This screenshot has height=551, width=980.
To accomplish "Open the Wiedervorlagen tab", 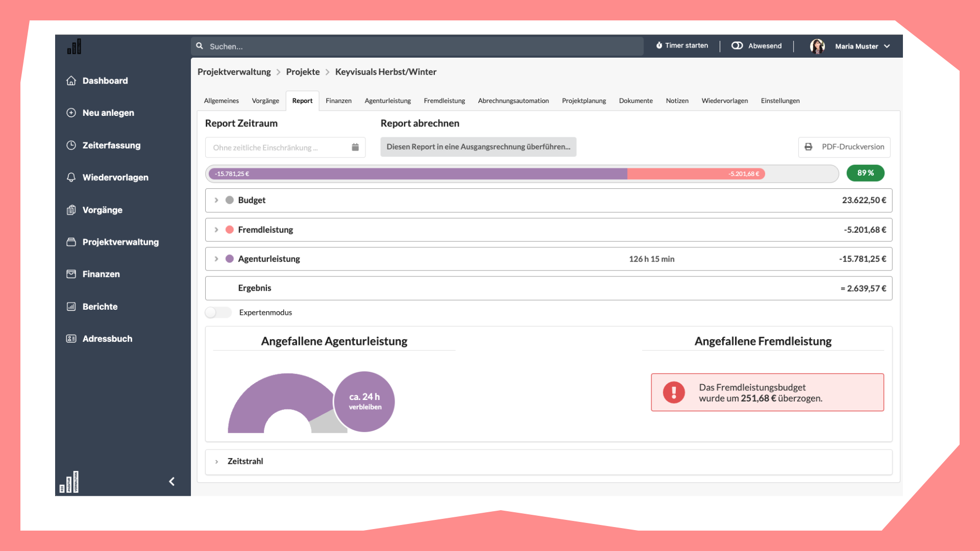I will [725, 101].
